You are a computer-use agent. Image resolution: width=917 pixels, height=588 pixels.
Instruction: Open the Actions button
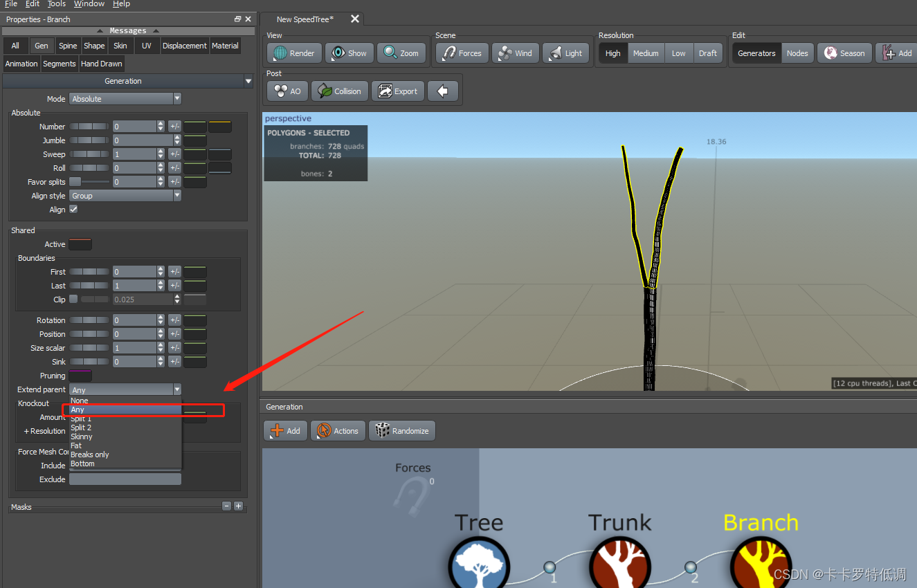[x=338, y=431]
